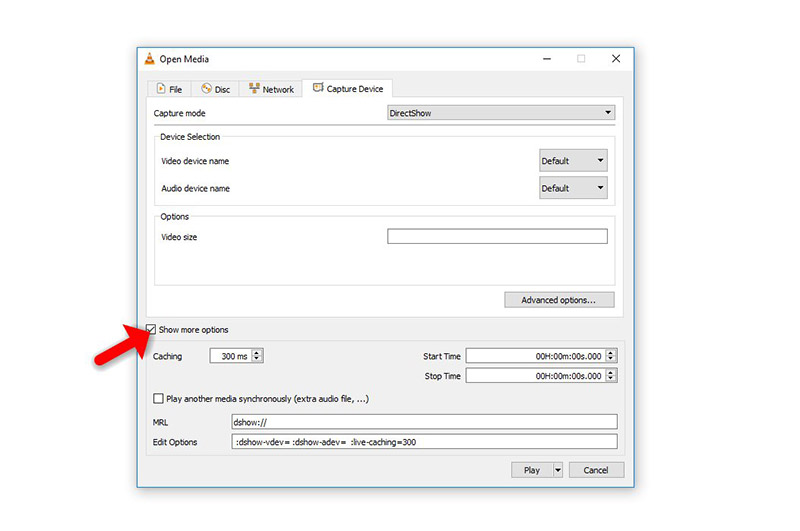This screenshot has height=531, width=800.
Task: Click the Caching spinner arrows
Action: click(x=257, y=355)
